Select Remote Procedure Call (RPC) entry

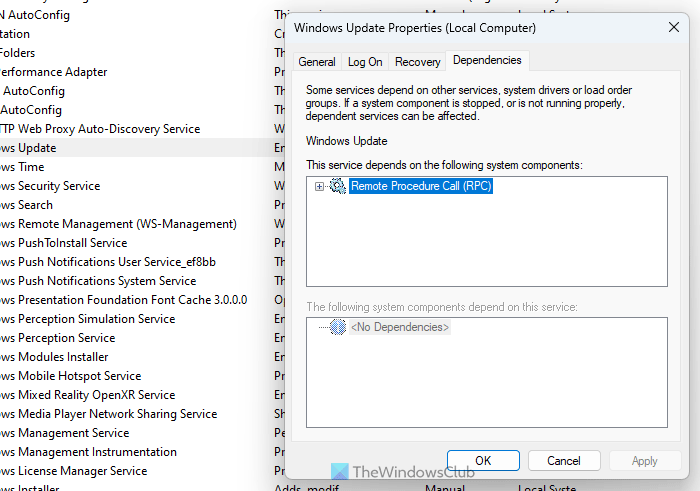tap(421, 186)
